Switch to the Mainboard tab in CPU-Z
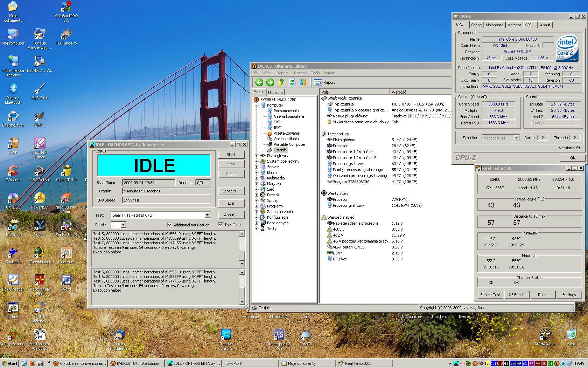The image size is (588, 368). 495,25
